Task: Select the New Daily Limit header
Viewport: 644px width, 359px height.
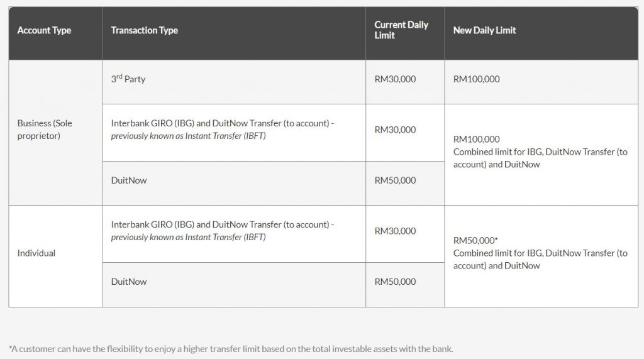Action: click(x=484, y=30)
